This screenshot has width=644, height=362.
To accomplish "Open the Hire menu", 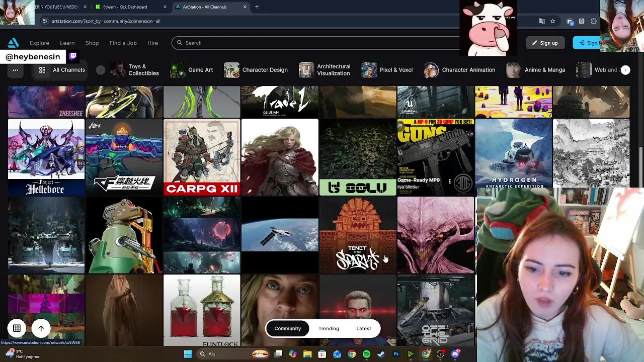I will 152,43.
